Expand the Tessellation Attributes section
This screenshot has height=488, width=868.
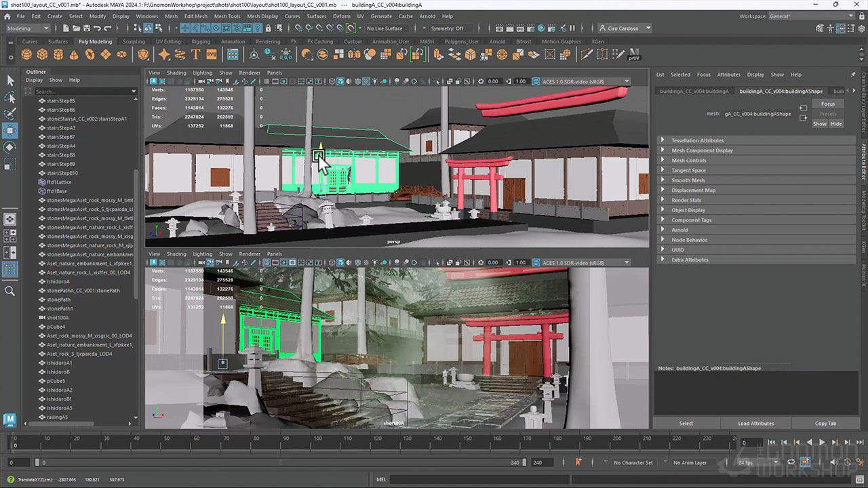tap(698, 140)
